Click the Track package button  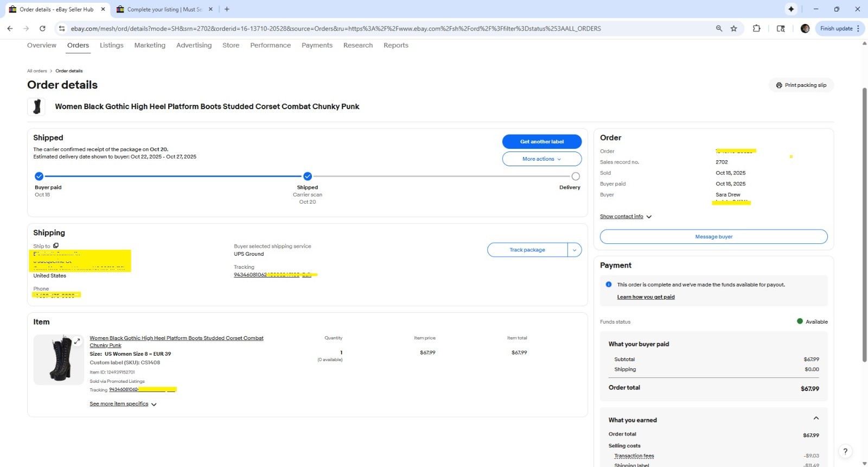(x=527, y=250)
